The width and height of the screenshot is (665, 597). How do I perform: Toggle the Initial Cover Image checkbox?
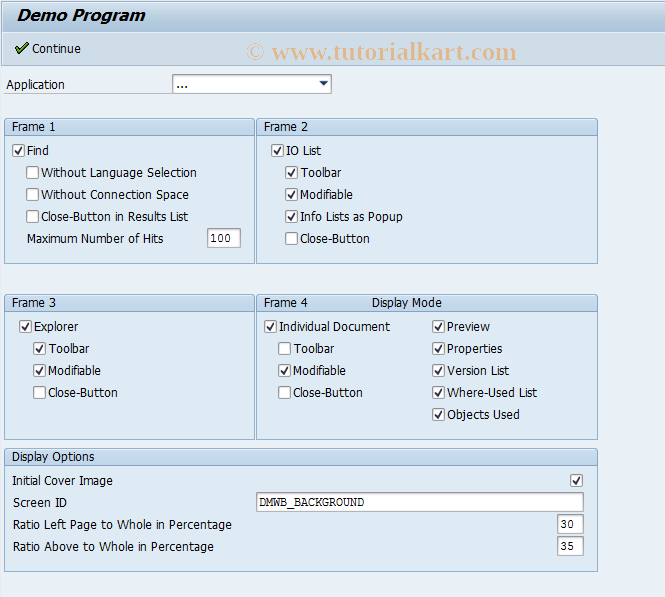click(x=576, y=480)
